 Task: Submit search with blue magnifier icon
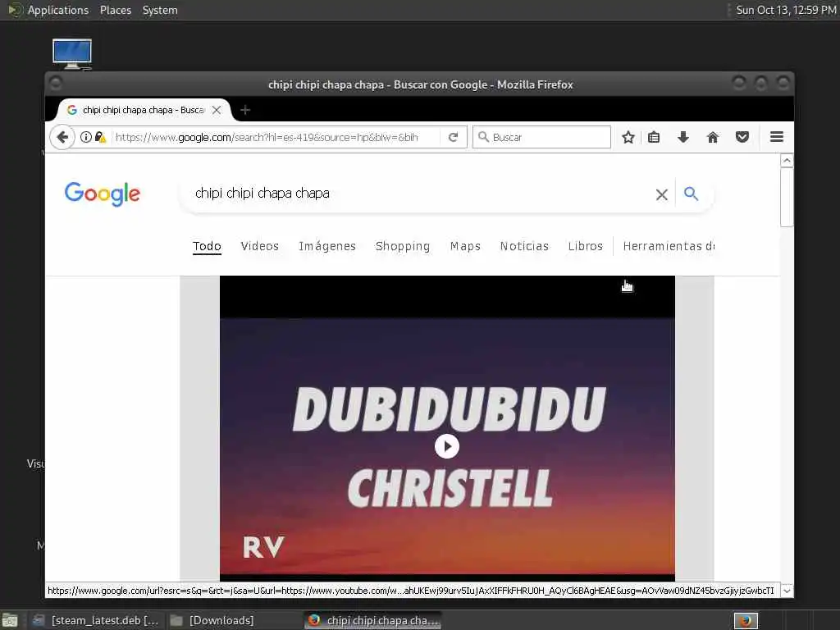[x=691, y=194]
